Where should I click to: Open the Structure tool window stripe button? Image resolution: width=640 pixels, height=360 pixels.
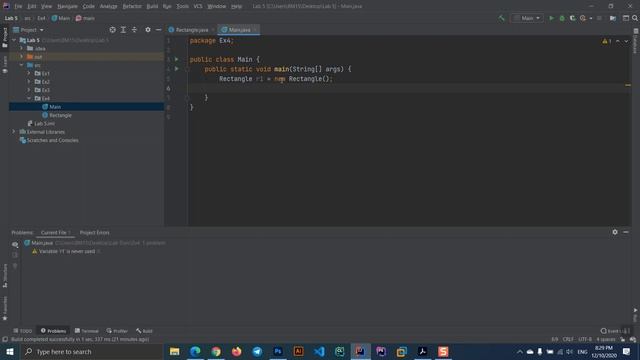point(5,276)
